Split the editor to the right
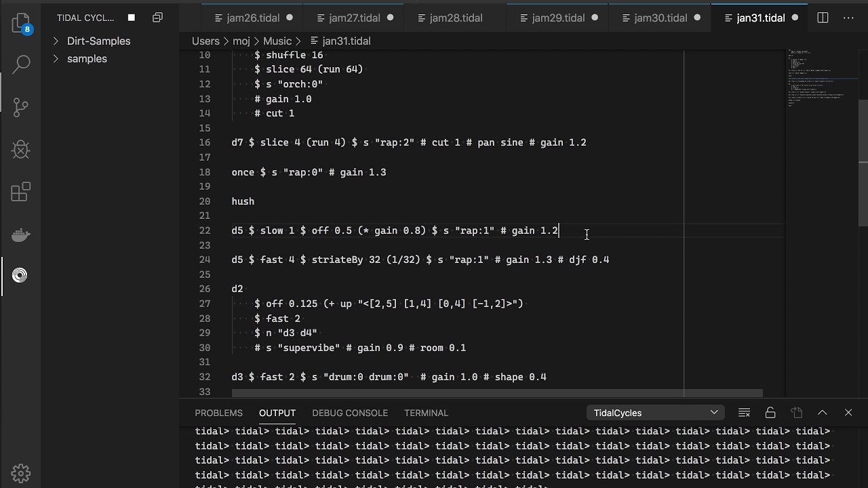868x488 pixels. (823, 18)
